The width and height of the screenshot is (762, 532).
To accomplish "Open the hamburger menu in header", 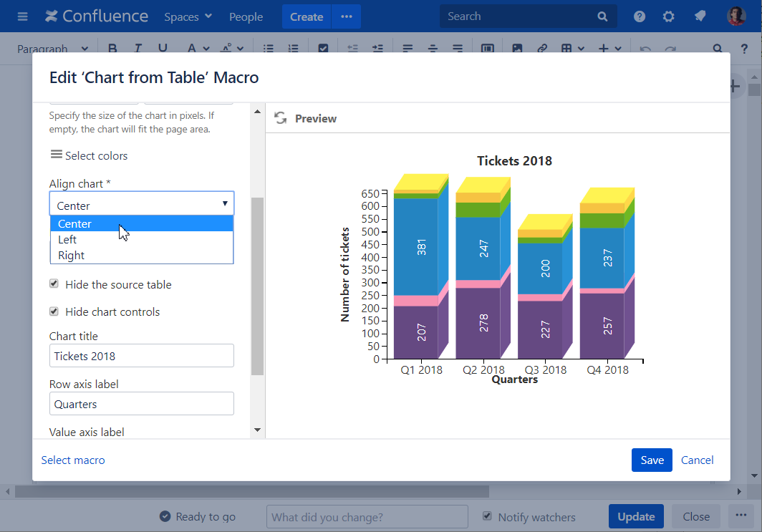I will tap(22, 16).
